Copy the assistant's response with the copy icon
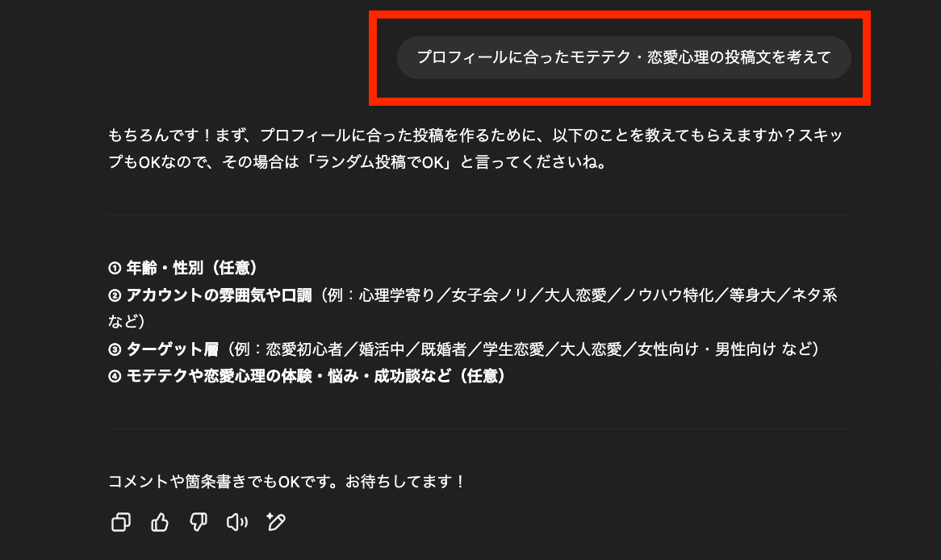Screen dimensions: 941x560 (120, 521)
